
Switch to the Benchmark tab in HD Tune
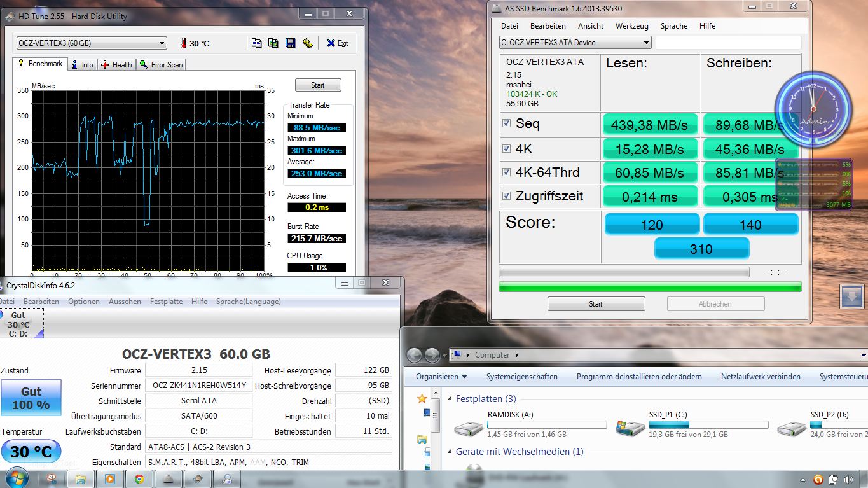[40, 64]
